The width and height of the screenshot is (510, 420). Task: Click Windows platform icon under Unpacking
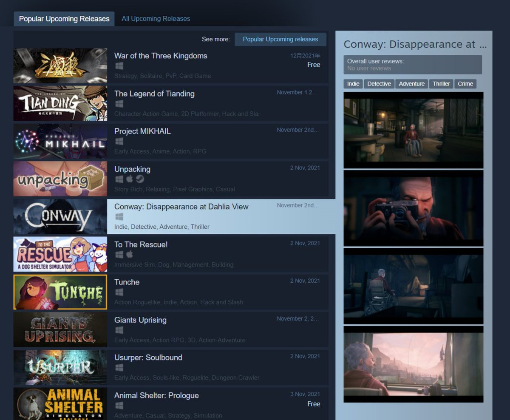click(119, 179)
